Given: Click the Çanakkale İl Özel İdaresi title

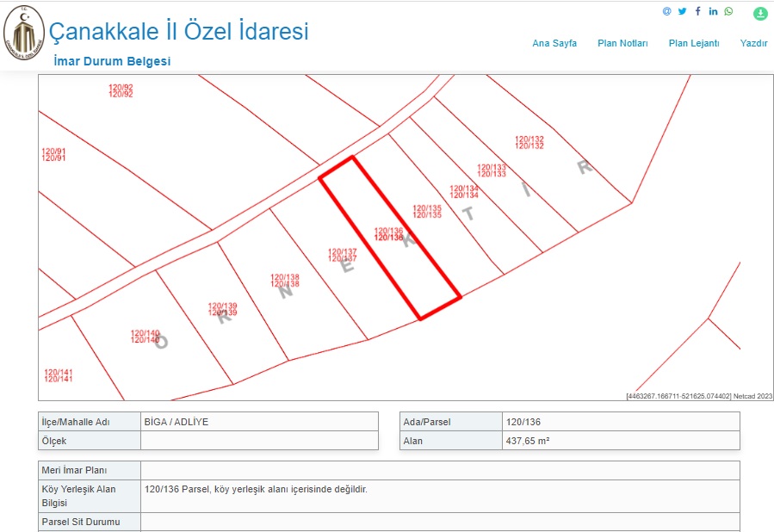Looking at the screenshot, I should (x=178, y=32).
